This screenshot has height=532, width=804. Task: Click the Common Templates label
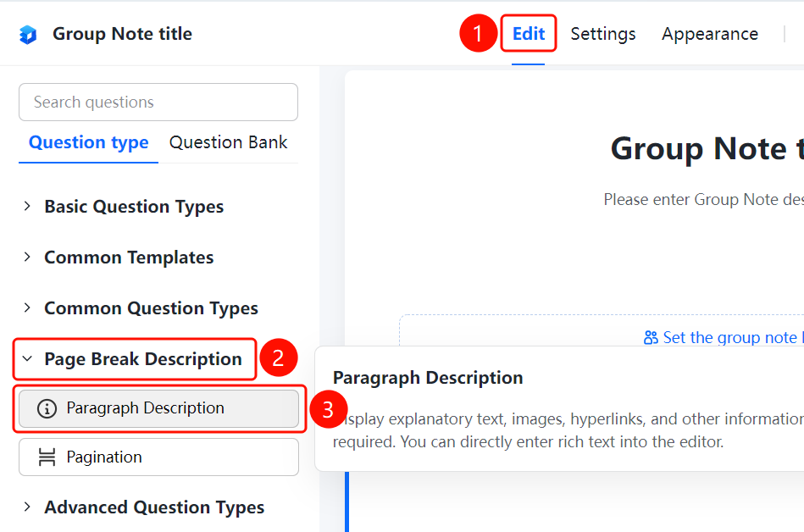point(129,258)
